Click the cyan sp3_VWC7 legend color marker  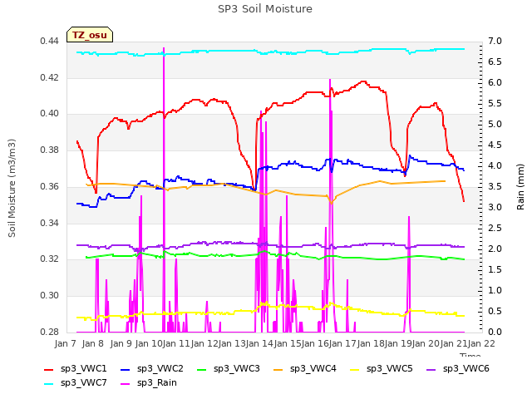[49, 384]
